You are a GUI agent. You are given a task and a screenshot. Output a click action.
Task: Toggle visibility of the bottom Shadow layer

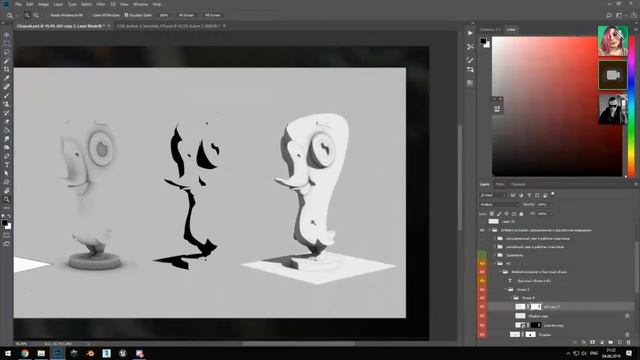[x=482, y=335]
